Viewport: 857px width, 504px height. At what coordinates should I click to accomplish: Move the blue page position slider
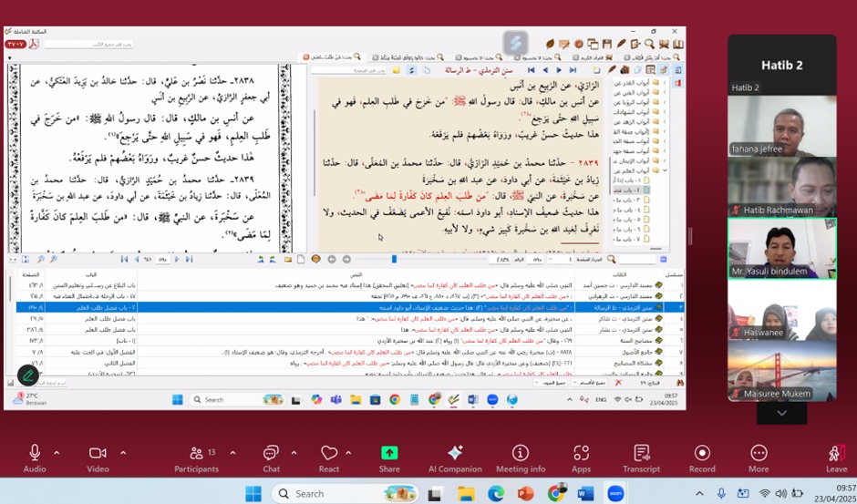[x=394, y=259]
